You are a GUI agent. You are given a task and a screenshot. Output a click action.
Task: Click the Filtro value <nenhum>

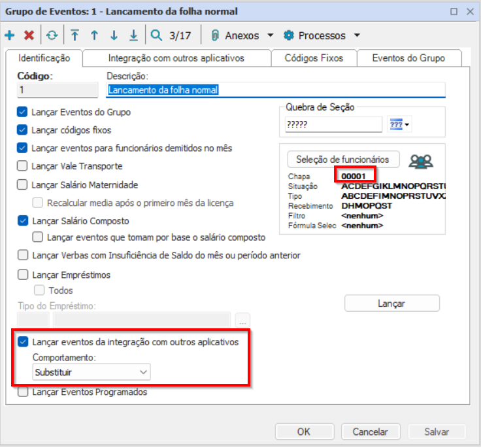362,216
